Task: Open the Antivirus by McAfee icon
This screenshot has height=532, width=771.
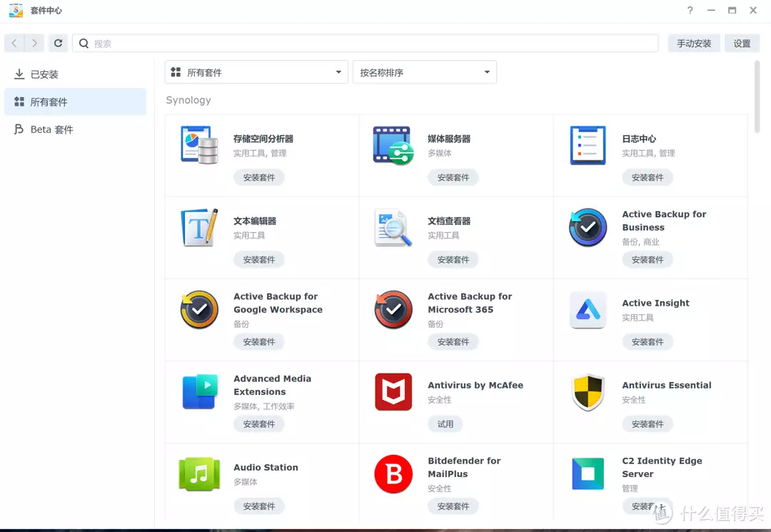Action: (393, 391)
